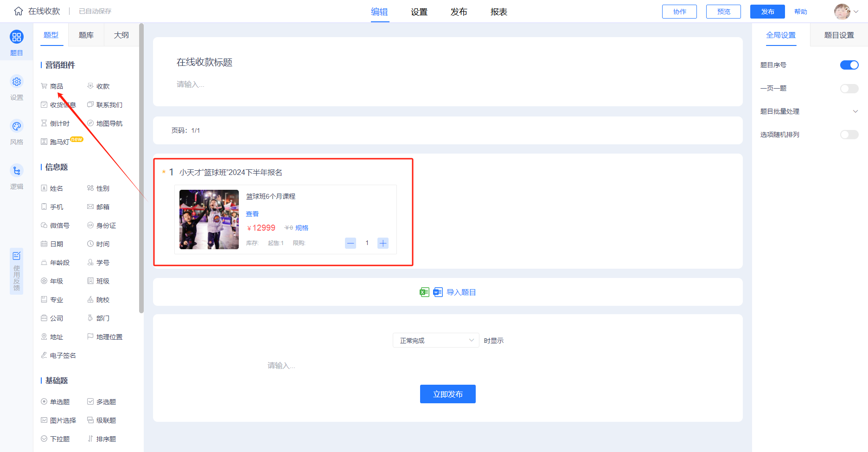Open the 使用反馈 feedback icon
This screenshot has height=452, width=868.
17,271
